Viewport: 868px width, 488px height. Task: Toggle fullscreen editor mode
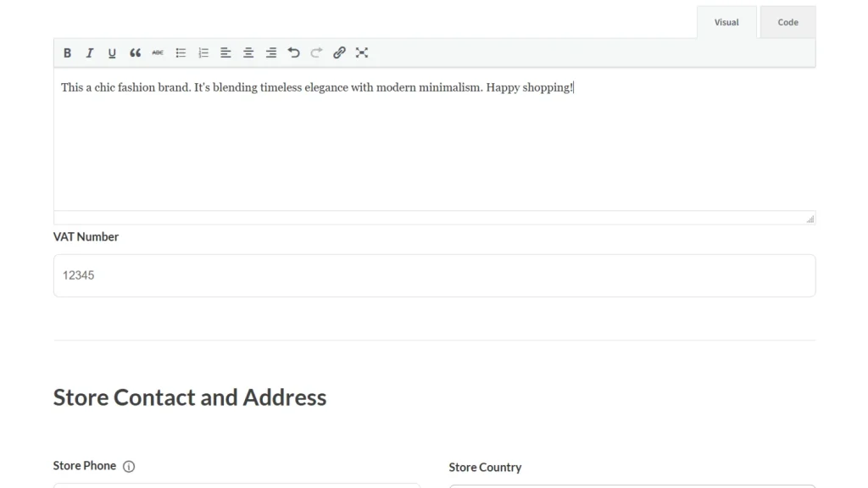pyautogui.click(x=362, y=53)
